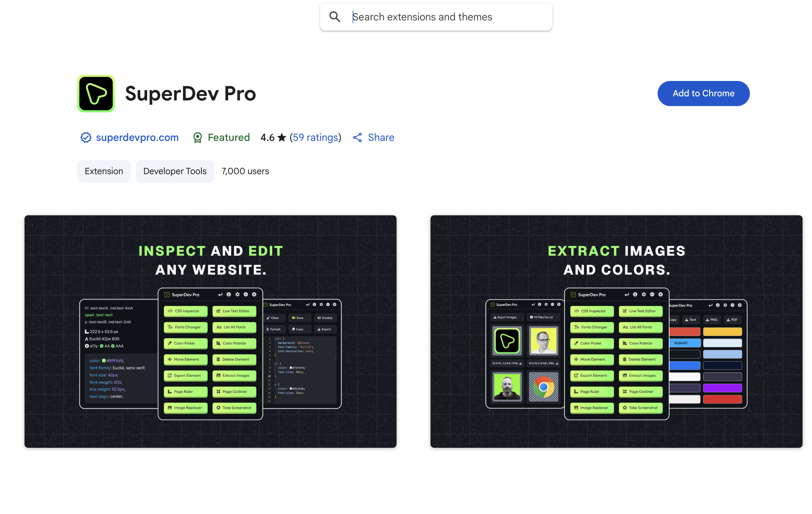This screenshot has height=514, width=812.
Task: Launch the Live Text Editor
Action: click(x=234, y=311)
